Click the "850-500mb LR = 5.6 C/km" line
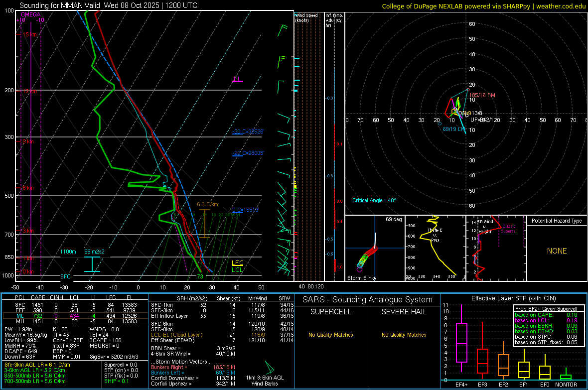The width and height of the screenshot is (588, 390). coord(35,376)
